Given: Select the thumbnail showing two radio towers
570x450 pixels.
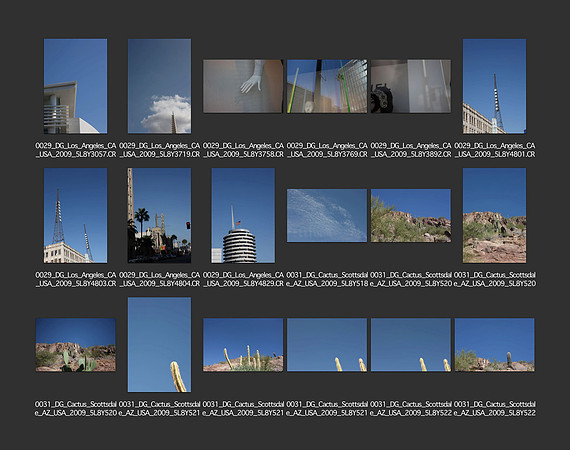Looking at the screenshot, I should coord(76,215).
